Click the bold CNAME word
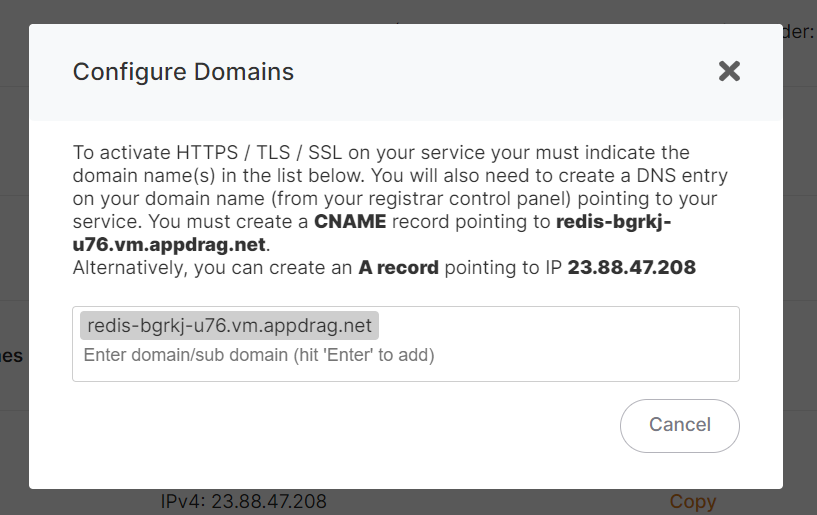This screenshot has height=515, width=817. (350, 222)
